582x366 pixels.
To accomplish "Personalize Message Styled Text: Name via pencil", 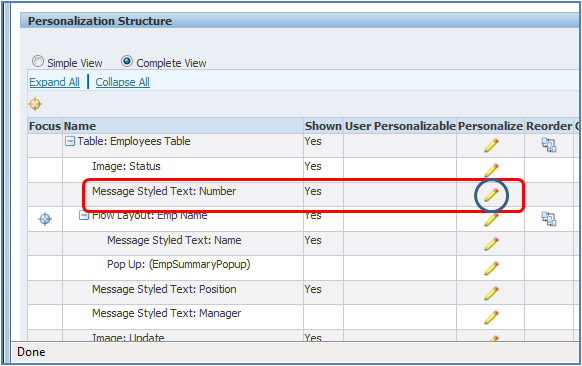I will (x=491, y=244).
